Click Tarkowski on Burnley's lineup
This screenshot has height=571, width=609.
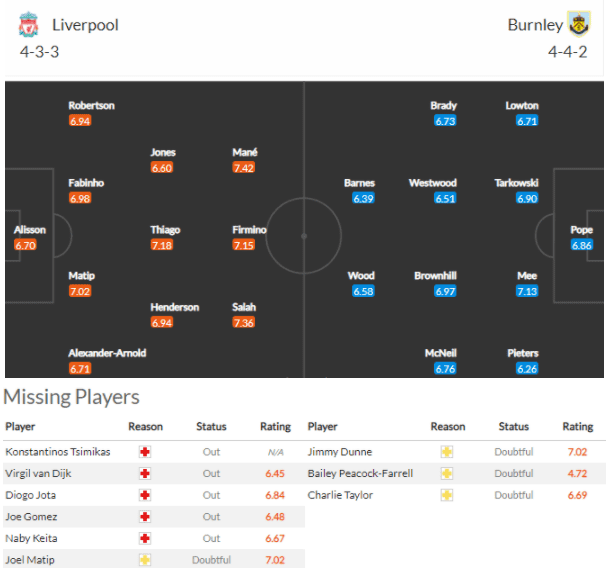[x=516, y=183]
